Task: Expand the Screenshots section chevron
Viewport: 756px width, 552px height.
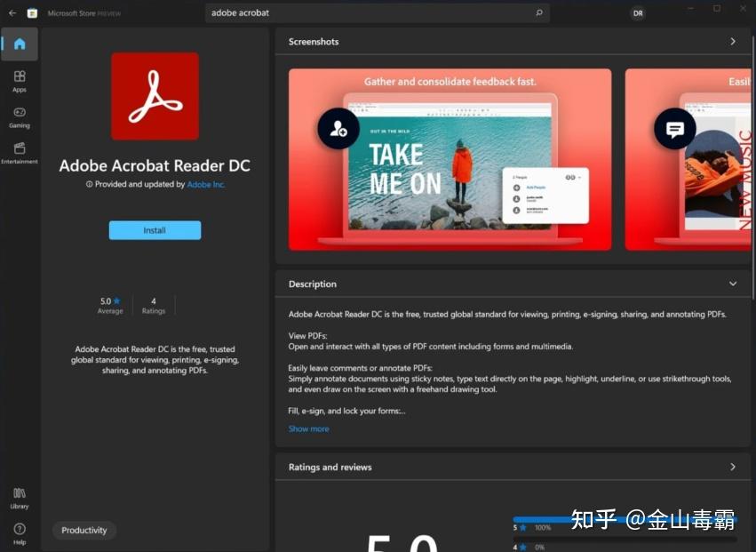Action: pyautogui.click(x=733, y=42)
